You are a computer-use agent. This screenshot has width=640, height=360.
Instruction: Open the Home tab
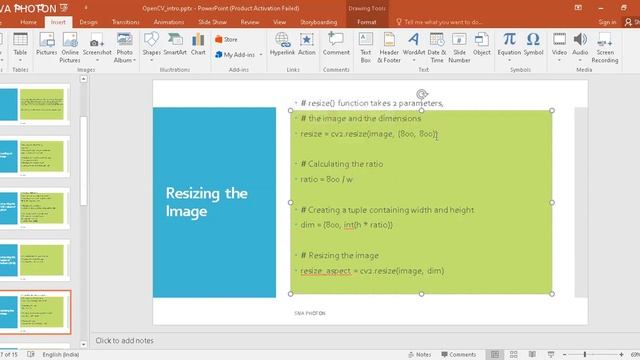28,22
